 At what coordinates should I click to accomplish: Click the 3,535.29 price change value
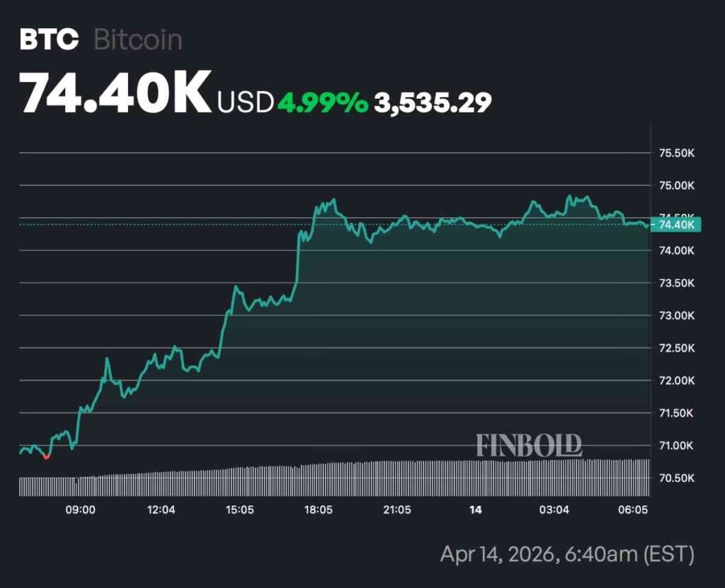[433, 103]
